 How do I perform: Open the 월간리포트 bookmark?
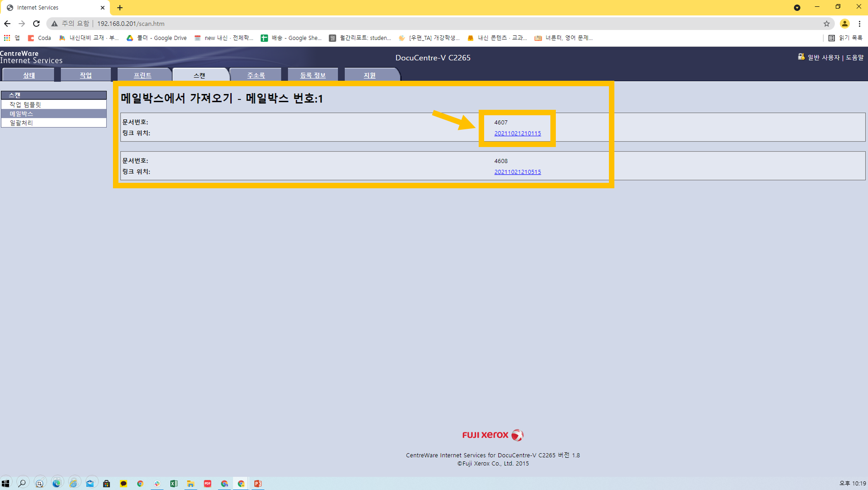(x=360, y=38)
